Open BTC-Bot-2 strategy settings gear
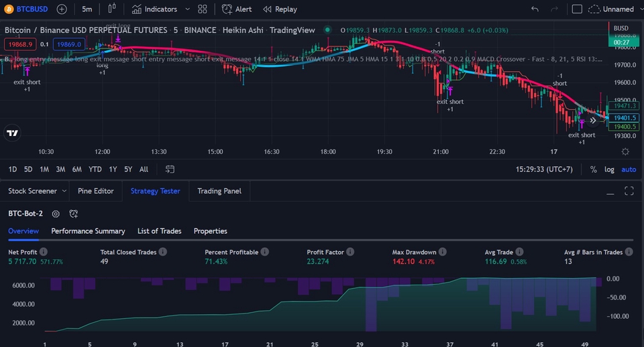 56,214
